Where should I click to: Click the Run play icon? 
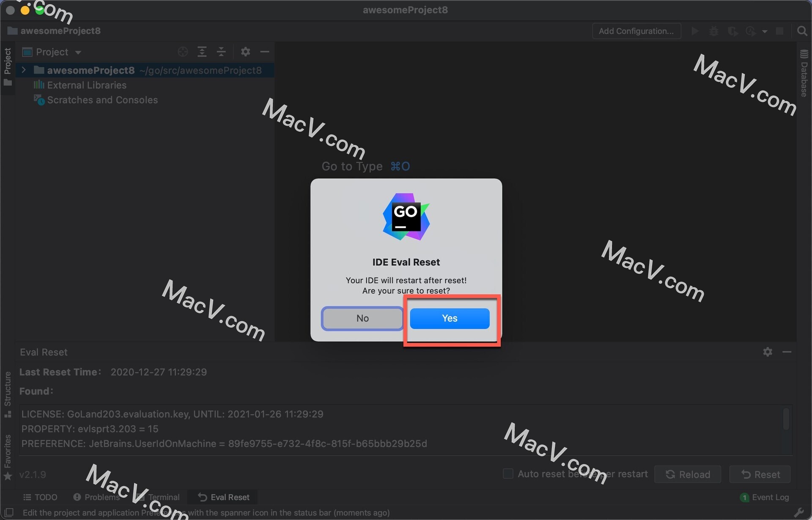pos(694,31)
